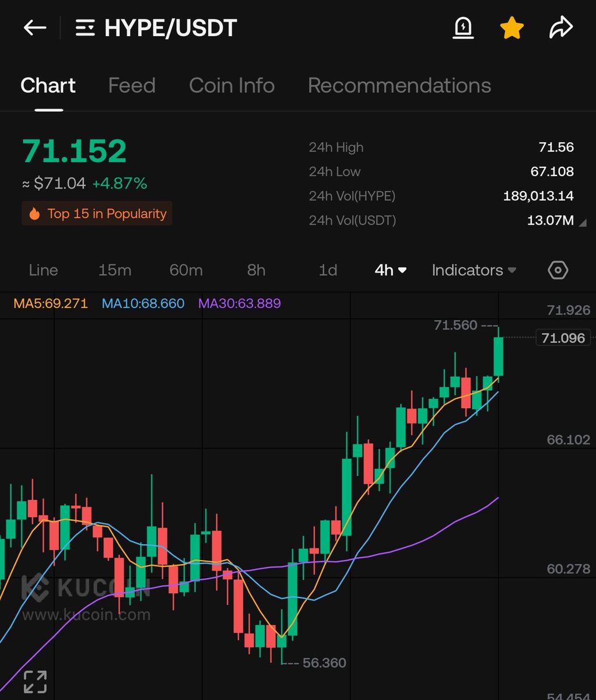Image resolution: width=596 pixels, height=700 pixels.
Task: Expand 24h stats with small triangle
Action: pos(582,222)
